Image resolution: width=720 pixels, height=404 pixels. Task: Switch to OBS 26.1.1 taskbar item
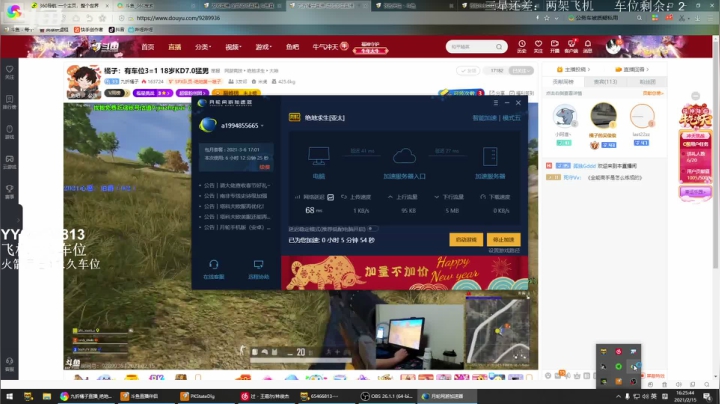coord(387,396)
